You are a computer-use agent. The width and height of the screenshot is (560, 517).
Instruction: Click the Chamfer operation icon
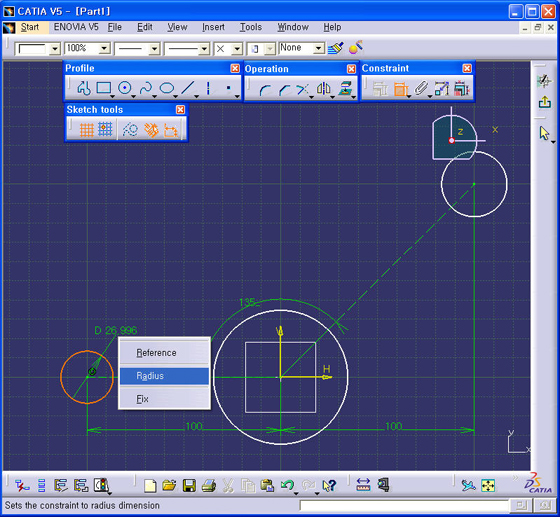tap(284, 89)
